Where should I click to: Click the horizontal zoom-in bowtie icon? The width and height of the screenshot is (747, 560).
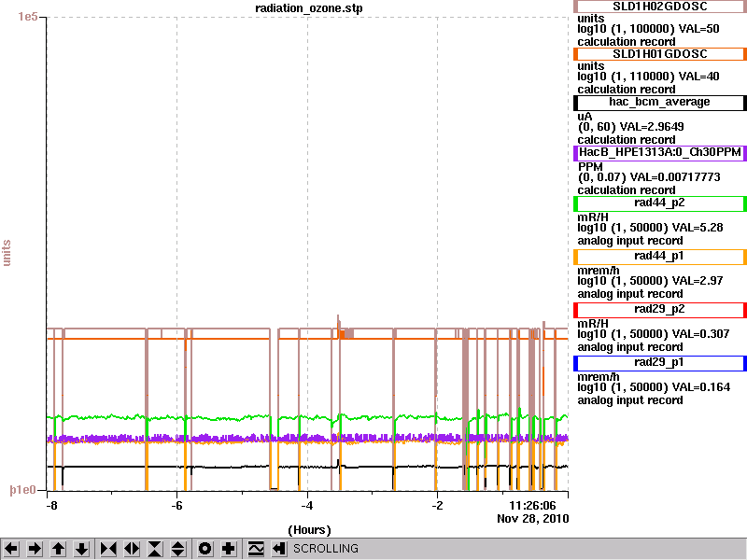coord(108,549)
